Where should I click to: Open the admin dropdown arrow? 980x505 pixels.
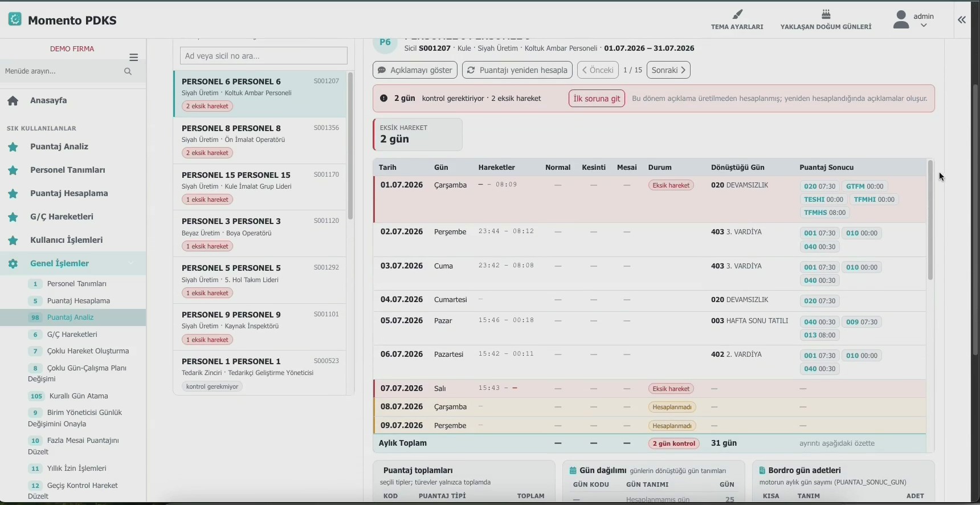[924, 25]
